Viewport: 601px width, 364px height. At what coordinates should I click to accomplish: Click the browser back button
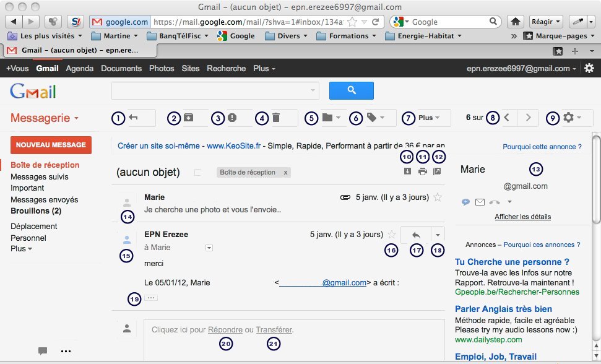coord(14,22)
